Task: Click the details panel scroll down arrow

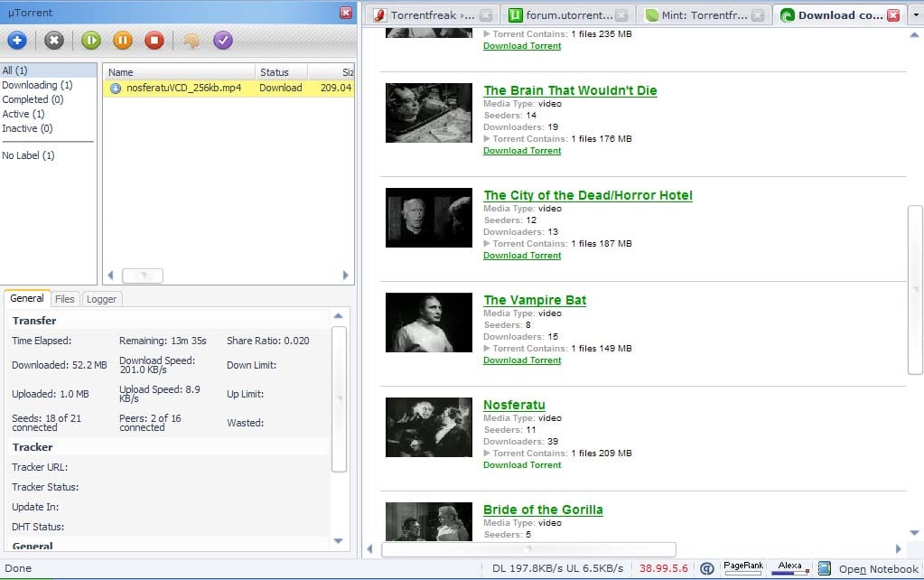Action: pos(338,540)
